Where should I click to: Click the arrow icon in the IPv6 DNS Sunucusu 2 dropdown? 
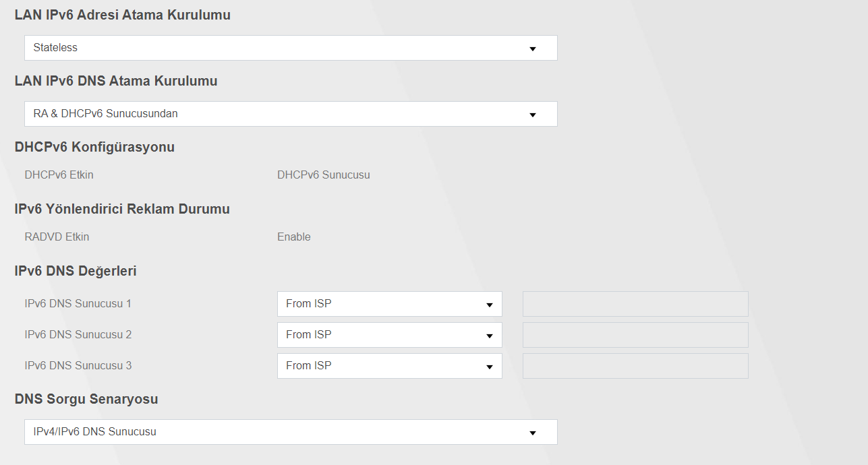(x=490, y=336)
